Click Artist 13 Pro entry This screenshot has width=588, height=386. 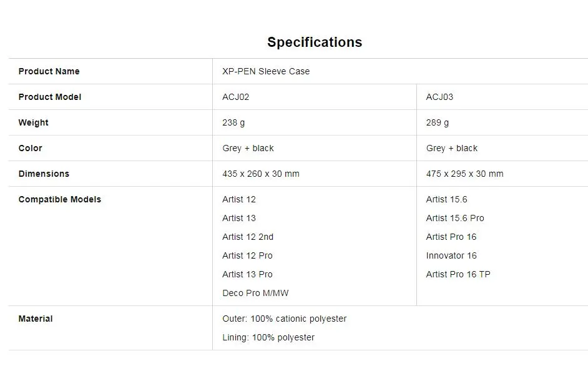[x=247, y=274]
